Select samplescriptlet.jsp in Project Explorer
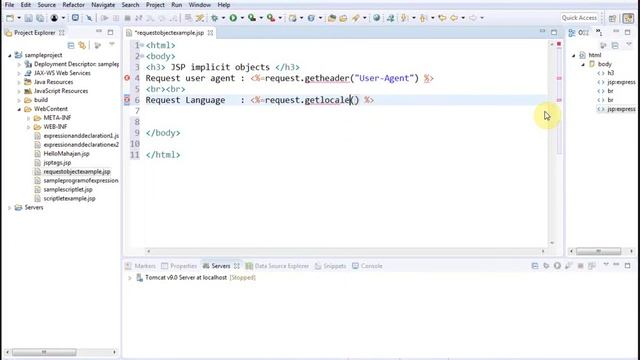 (x=68, y=190)
